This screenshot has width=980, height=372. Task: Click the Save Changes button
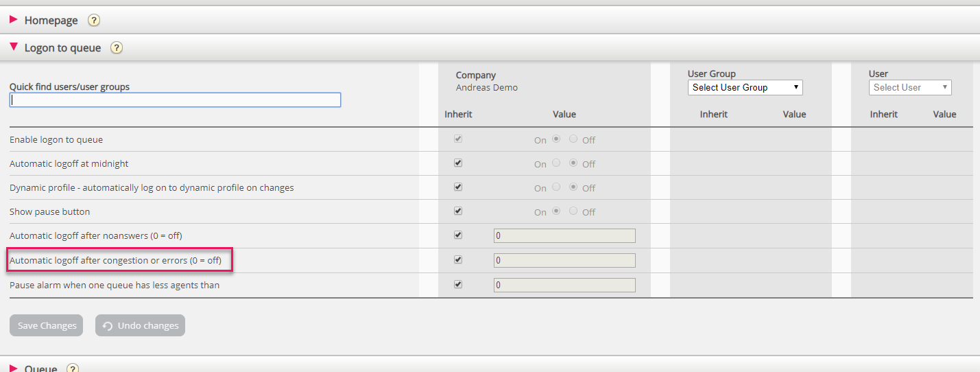46,325
